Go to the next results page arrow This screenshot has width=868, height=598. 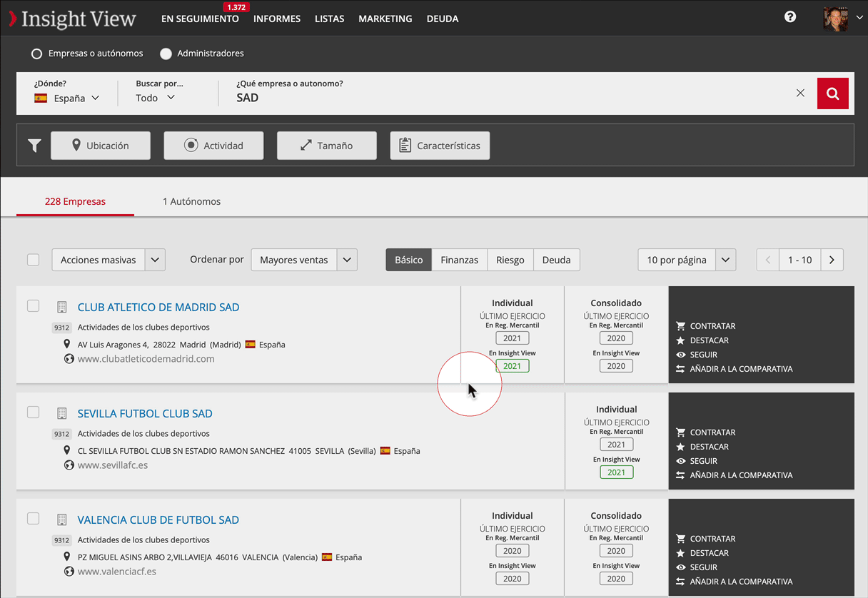[x=832, y=260]
